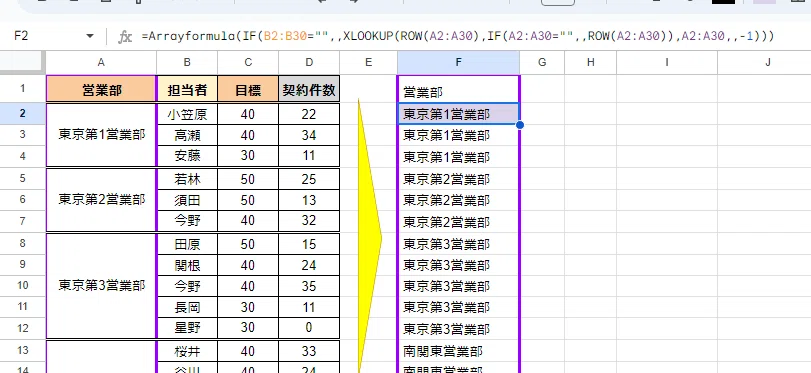Screen dimensions: 811x373
Task: Select the cell containing 桜井
Action: (187, 351)
